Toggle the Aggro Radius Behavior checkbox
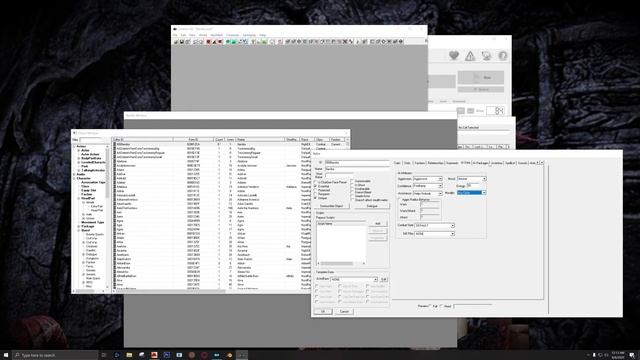The width and height of the screenshot is (640, 360). 400,200
